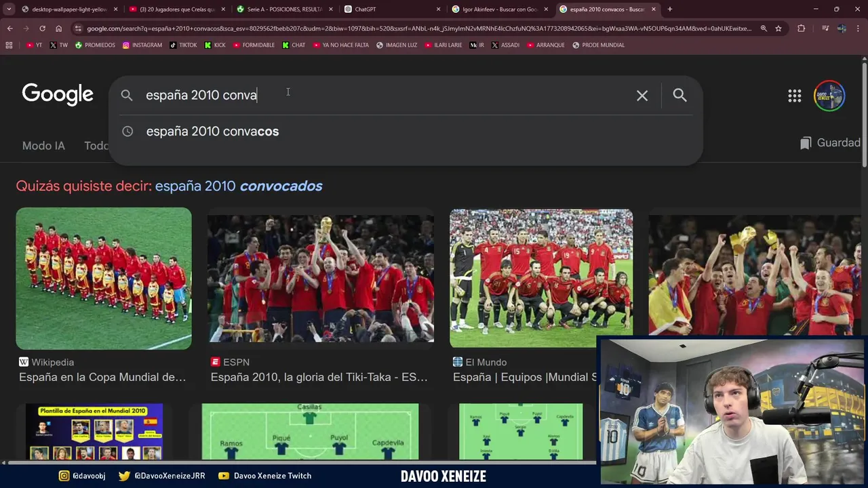This screenshot has width=868, height=488.
Task: Open the FORMIDABLE bookmark
Action: point(254,45)
